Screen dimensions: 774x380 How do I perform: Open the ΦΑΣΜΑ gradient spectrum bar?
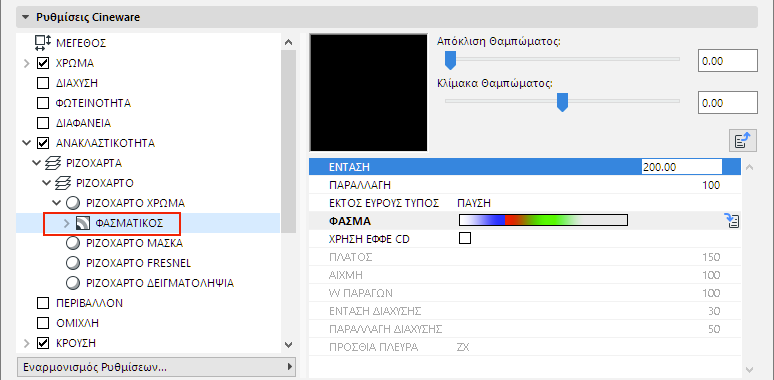(543, 220)
